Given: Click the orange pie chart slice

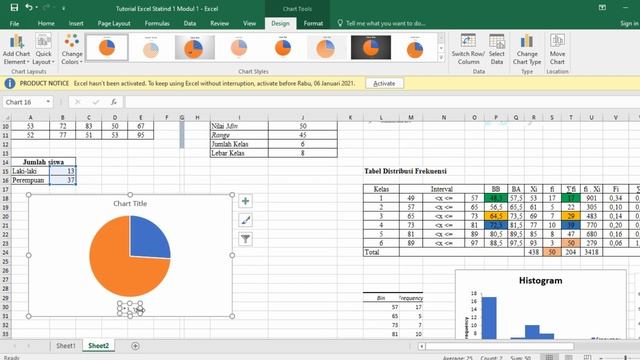Looking at the screenshot, I should 118,265.
